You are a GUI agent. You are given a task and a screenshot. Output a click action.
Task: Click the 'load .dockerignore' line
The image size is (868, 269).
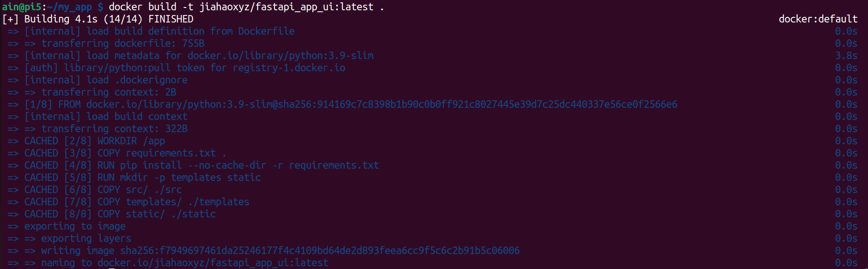coord(106,80)
